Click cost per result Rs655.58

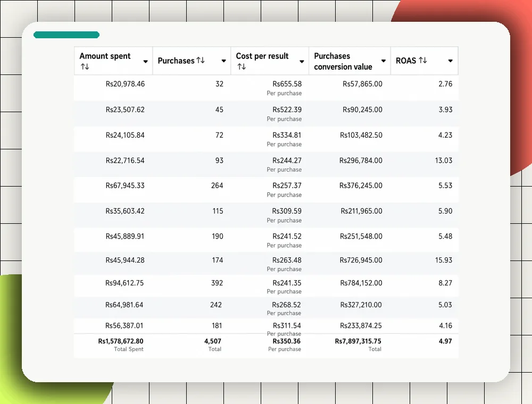click(x=287, y=83)
